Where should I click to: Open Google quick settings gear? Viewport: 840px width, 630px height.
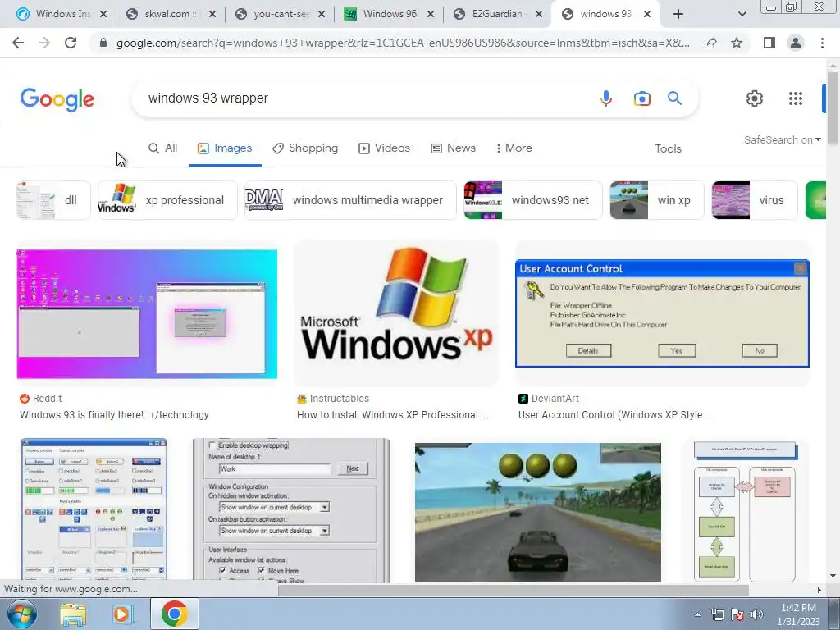(x=755, y=98)
